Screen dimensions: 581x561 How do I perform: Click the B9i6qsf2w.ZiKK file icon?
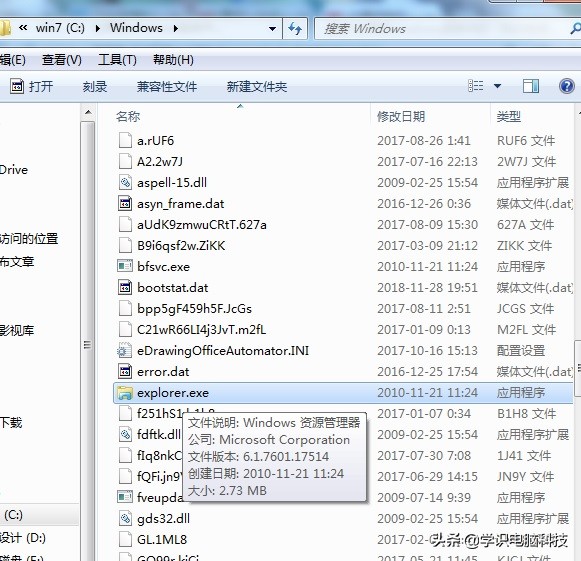tap(125, 246)
